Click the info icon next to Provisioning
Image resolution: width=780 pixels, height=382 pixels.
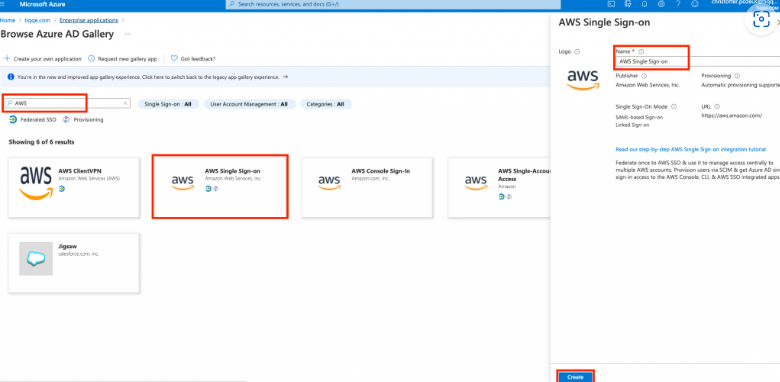(x=737, y=76)
